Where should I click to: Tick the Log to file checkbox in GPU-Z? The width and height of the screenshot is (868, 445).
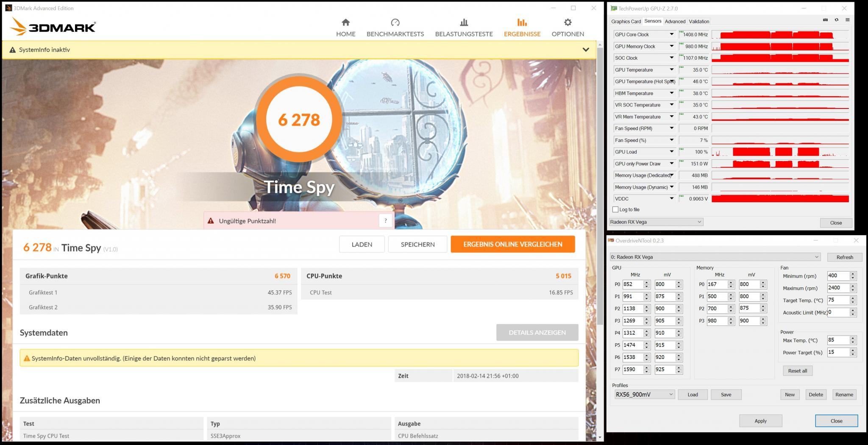(615, 209)
